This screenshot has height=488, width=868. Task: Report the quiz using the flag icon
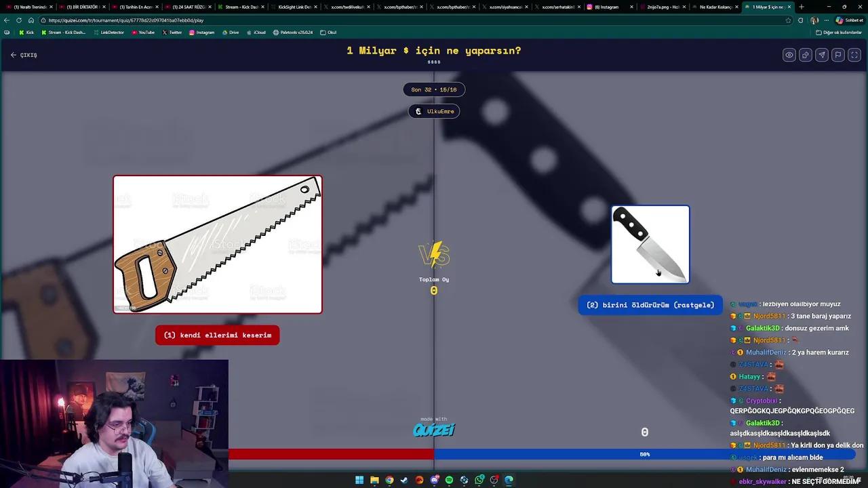[x=837, y=55]
